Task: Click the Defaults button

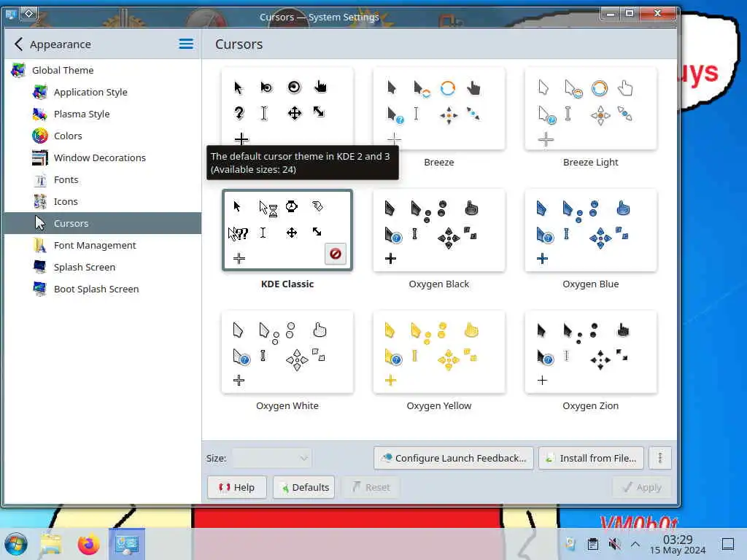Action: tap(304, 487)
